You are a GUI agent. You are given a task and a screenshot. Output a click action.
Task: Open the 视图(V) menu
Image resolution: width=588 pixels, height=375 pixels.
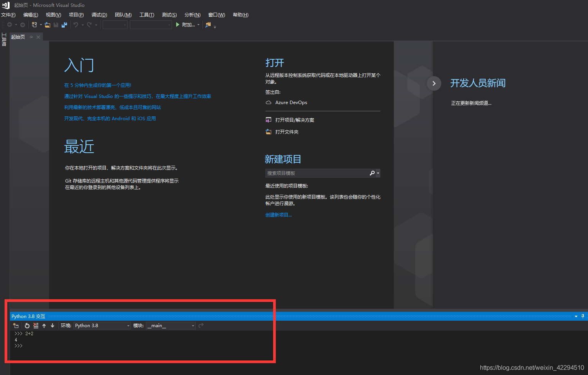[53, 15]
